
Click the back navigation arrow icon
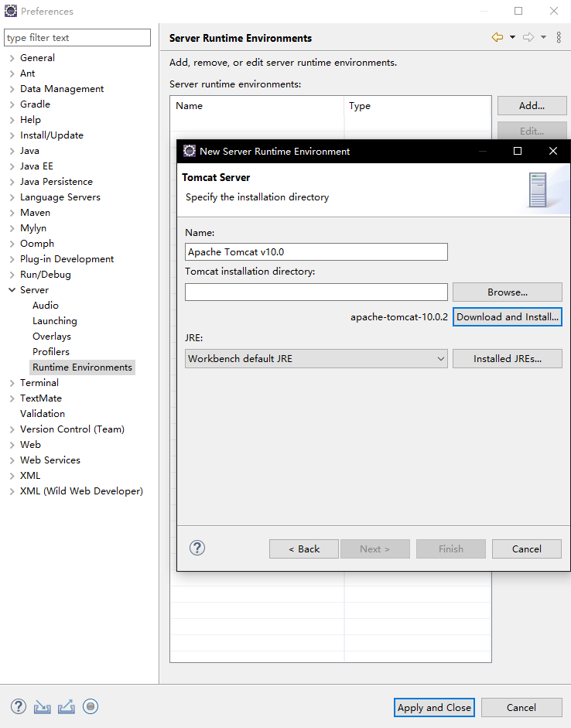point(497,37)
